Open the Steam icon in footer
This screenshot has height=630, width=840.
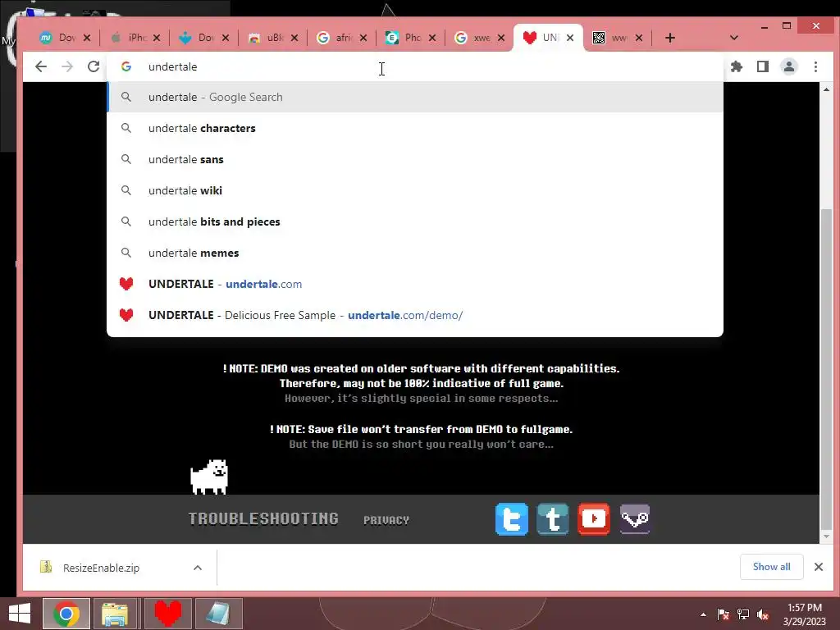[635, 519]
